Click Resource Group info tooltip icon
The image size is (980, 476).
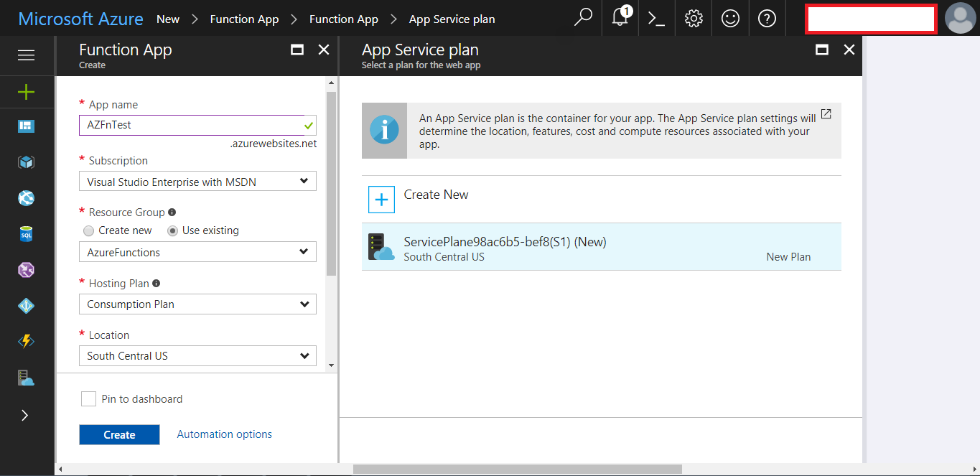coord(172,213)
